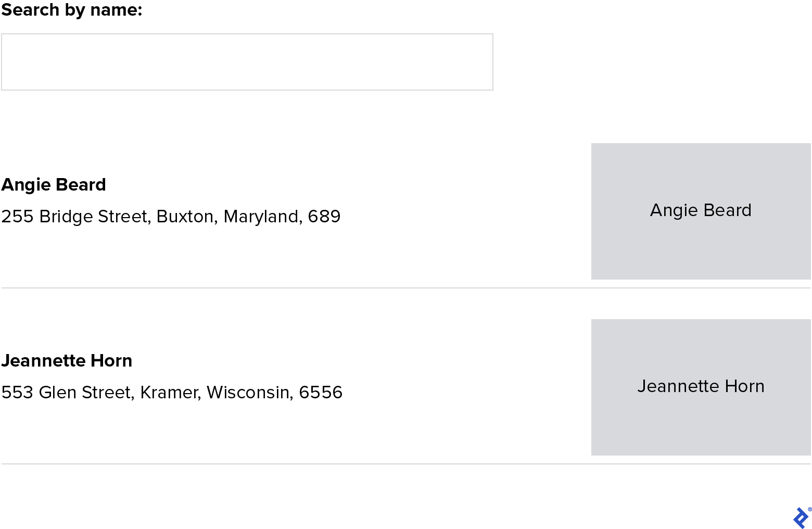Click the zip code "6556" in Jeannette's address
Viewport: 812px width, 529px height.
pyautogui.click(x=321, y=392)
